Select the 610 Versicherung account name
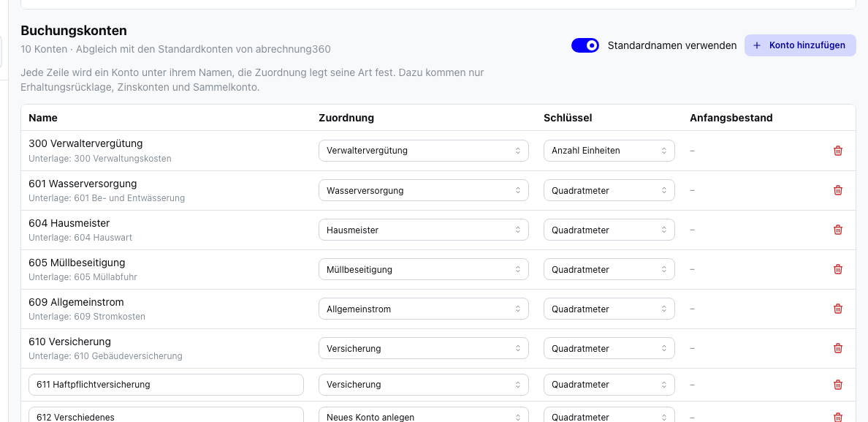This screenshot has width=868, height=422. tap(69, 342)
